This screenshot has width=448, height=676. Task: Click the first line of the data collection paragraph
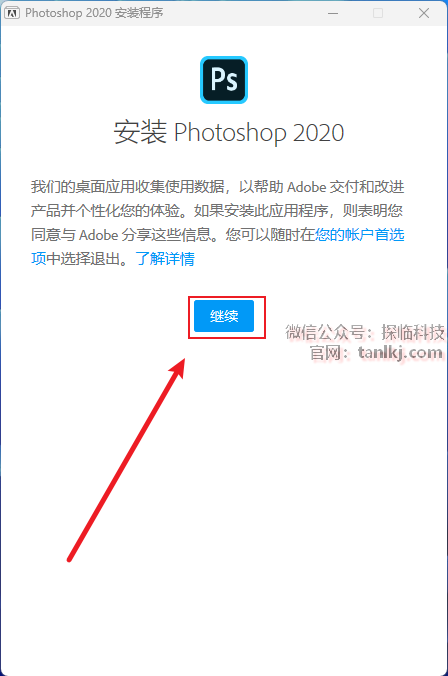point(217,187)
